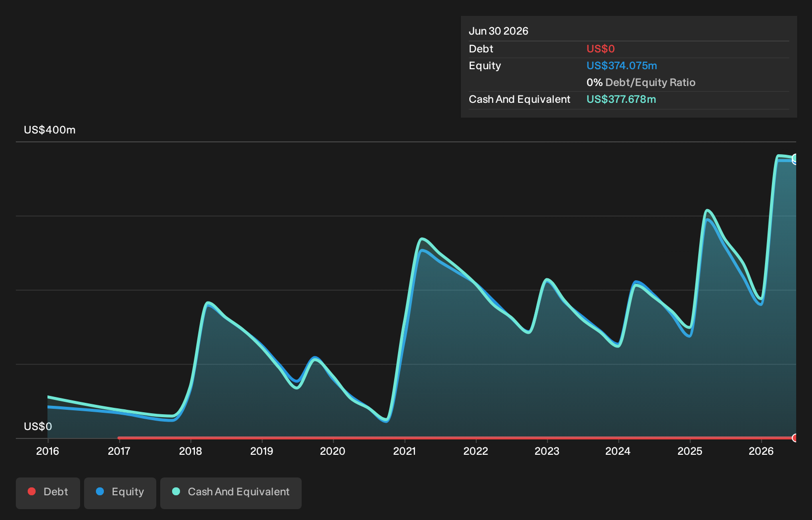Click the teal Cash And Equivalent legend dot
The height and width of the screenshot is (520, 812).
pos(176,491)
